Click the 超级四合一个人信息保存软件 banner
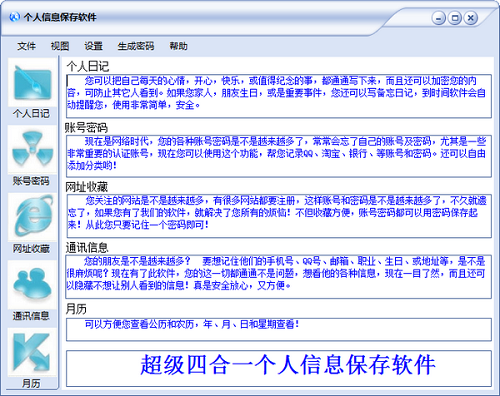The height and width of the screenshot is (396, 500). tap(279, 368)
